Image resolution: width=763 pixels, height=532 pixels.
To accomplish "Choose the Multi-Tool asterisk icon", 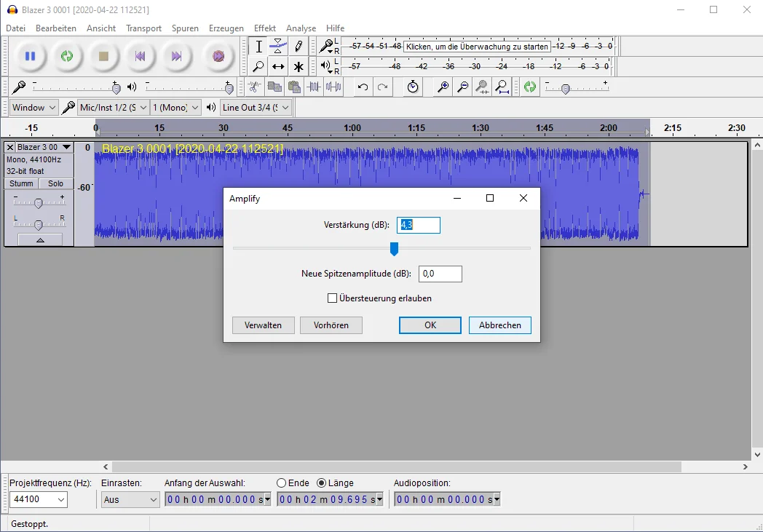I will click(x=299, y=67).
